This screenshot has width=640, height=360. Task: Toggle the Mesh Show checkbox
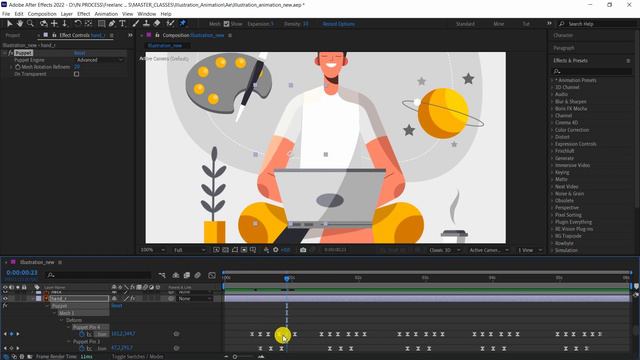[x=227, y=24]
